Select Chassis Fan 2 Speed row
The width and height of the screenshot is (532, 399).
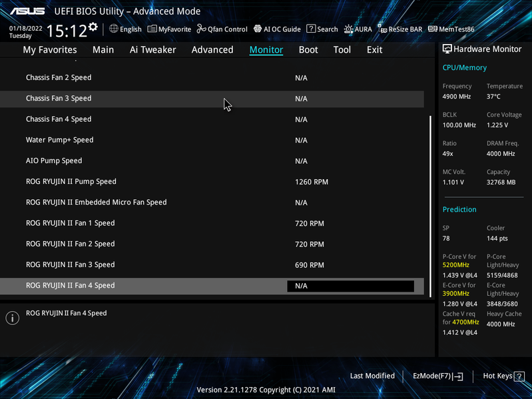212,78
